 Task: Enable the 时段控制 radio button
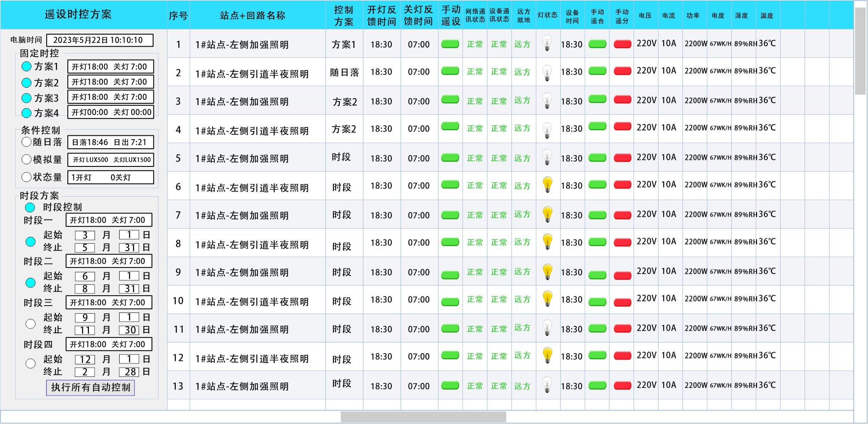30,207
